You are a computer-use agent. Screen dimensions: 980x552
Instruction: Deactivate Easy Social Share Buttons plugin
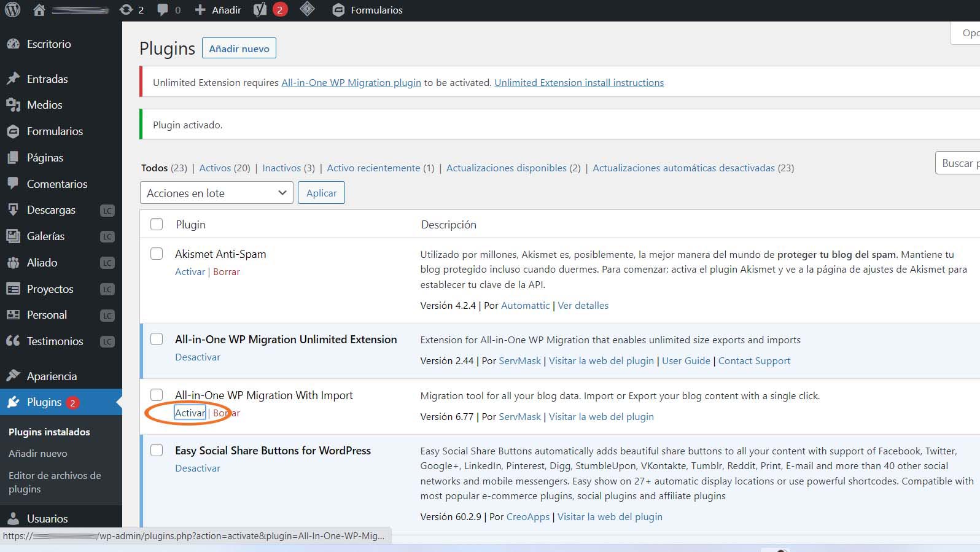(197, 468)
